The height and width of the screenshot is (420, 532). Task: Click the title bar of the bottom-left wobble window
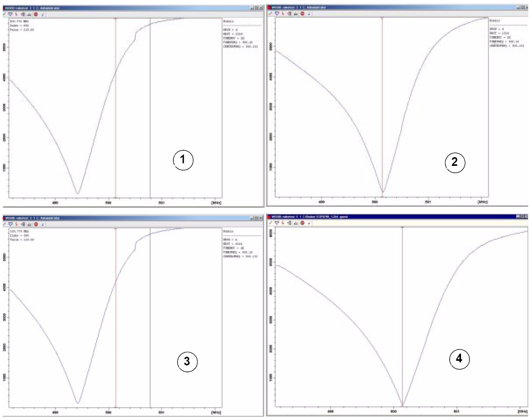pyautogui.click(x=133, y=218)
